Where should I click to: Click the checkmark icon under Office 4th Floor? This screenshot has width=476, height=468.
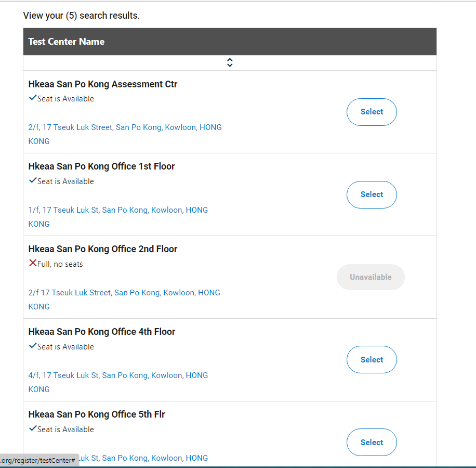[x=33, y=346]
